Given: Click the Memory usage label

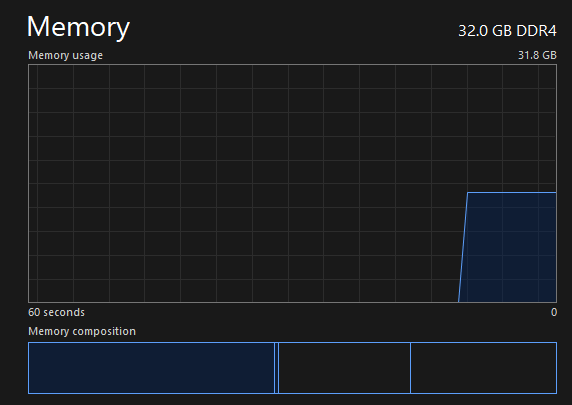Looking at the screenshot, I should tap(65, 55).
